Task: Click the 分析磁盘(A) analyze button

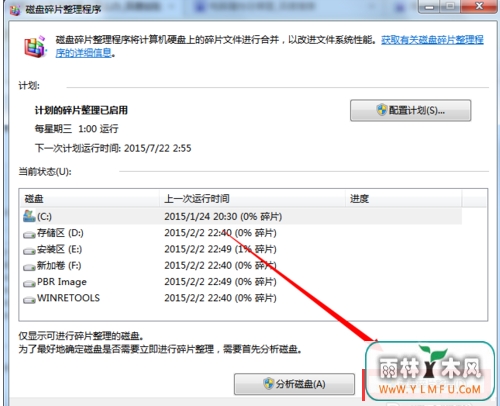Action: click(x=294, y=384)
